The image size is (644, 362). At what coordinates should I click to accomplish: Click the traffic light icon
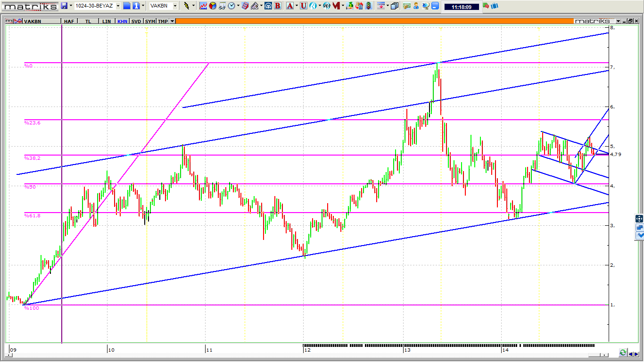click(x=368, y=6)
